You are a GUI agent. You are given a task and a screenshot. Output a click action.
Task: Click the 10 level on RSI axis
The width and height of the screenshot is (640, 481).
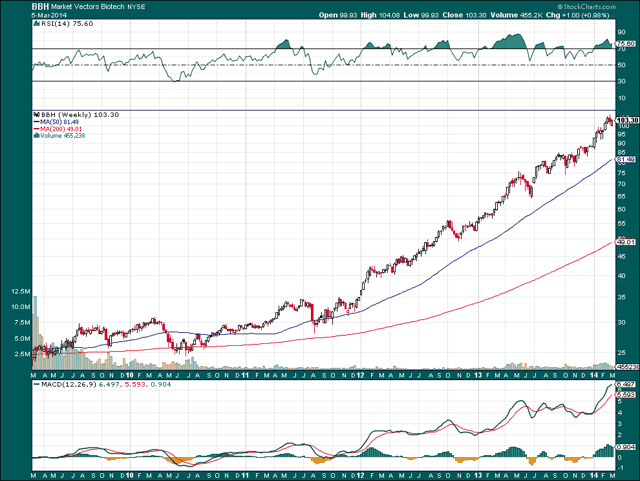tap(621, 98)
